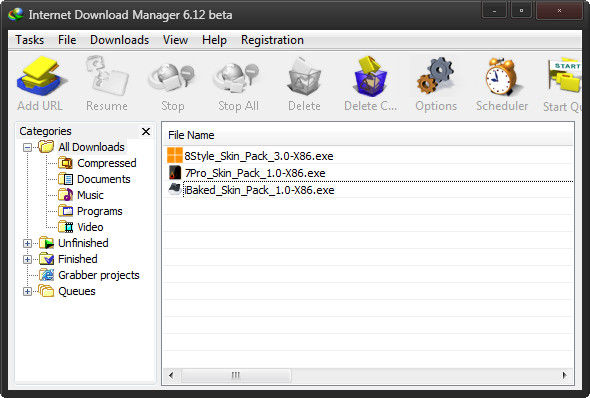Minimize the Internet Download Manager window
Image resolution: width=590 pixels, height=398 pixels.
[494, 11]
